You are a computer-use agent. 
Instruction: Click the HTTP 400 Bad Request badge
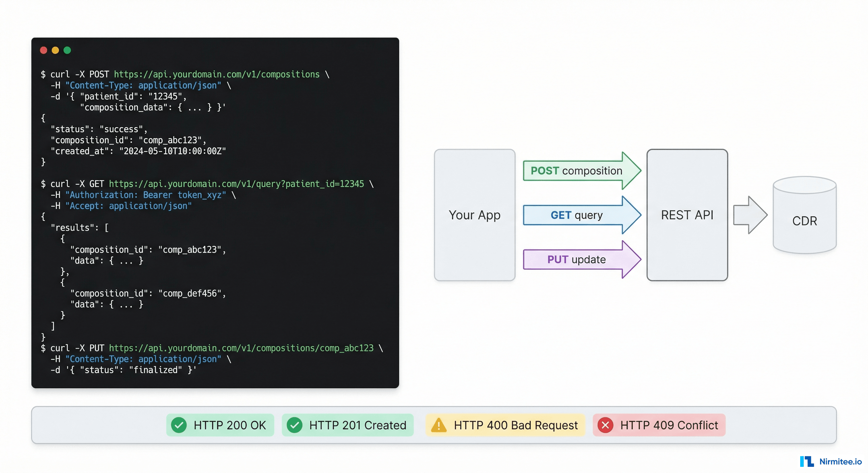pyautogui.click(x=506, y=425)
